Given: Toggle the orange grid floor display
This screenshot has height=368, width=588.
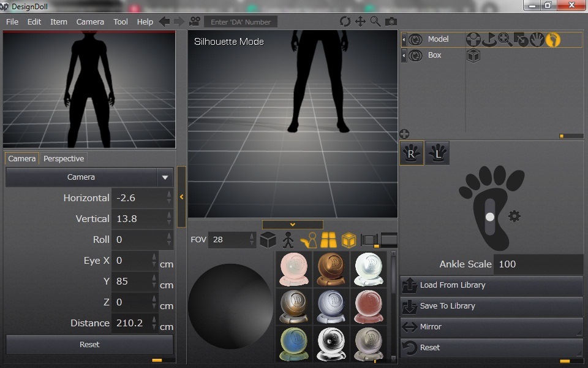Looking at the screenshot, I should (329, 240).
